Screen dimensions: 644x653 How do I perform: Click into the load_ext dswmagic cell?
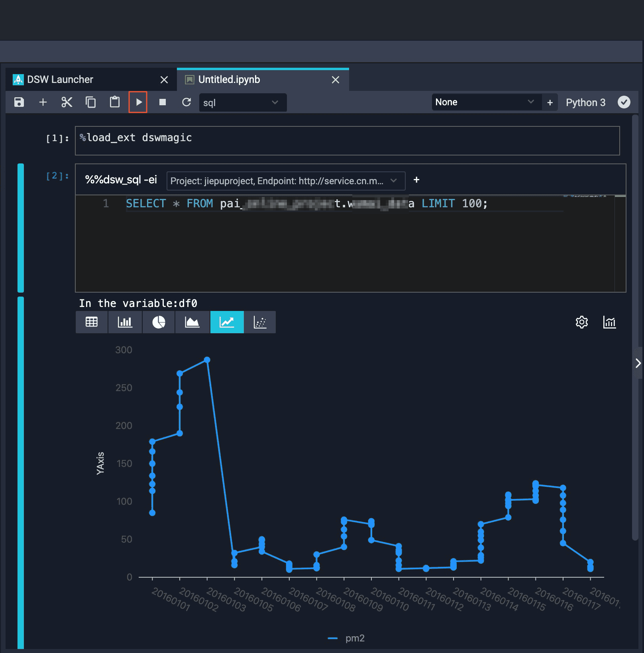click(347, 141)
